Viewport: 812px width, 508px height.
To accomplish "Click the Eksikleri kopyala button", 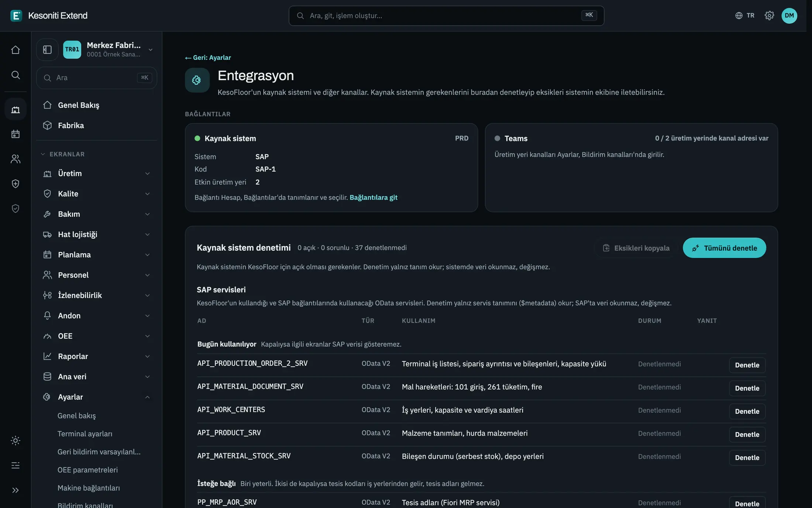I will pos(636,248).
